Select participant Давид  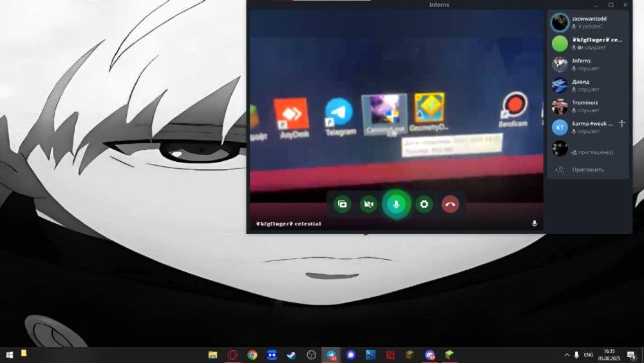click(x=588, y=85)
